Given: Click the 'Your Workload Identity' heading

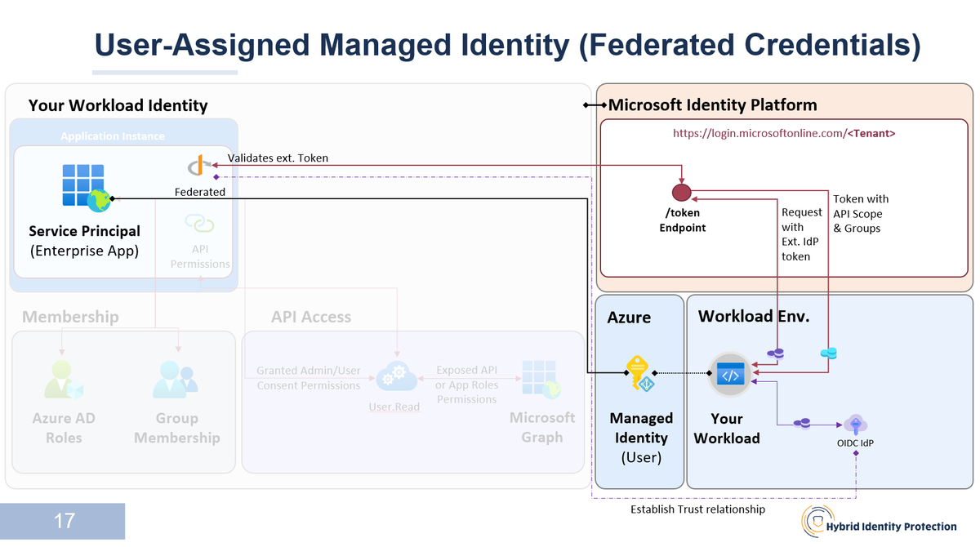Looking at the screenshot, I should tap(118, 105).
